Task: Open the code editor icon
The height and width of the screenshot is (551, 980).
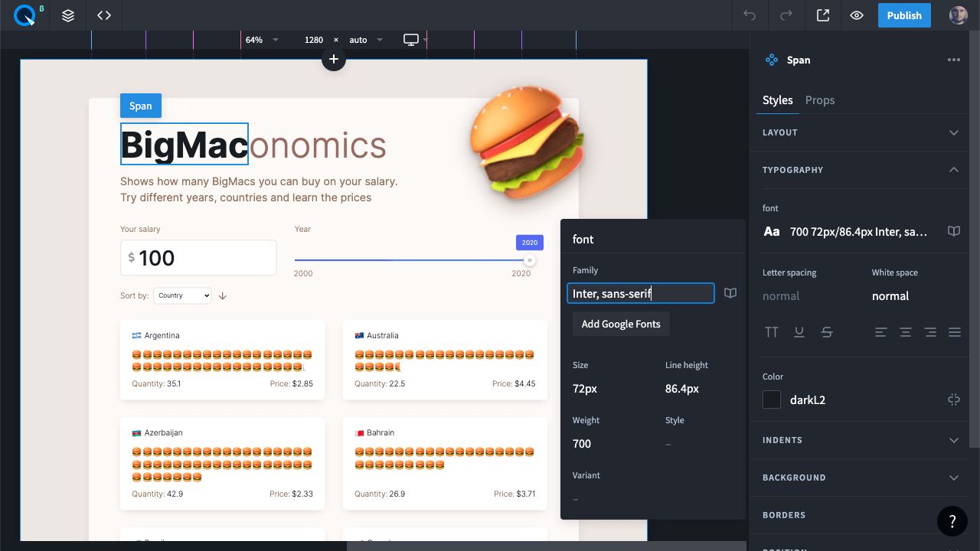Action: [104, 15]
